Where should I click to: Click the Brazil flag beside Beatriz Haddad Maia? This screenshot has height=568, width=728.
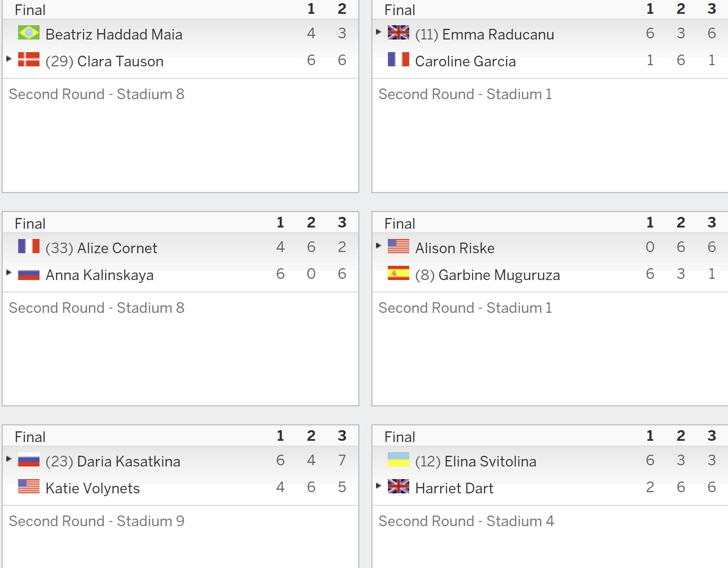click(x=29, y=33)
